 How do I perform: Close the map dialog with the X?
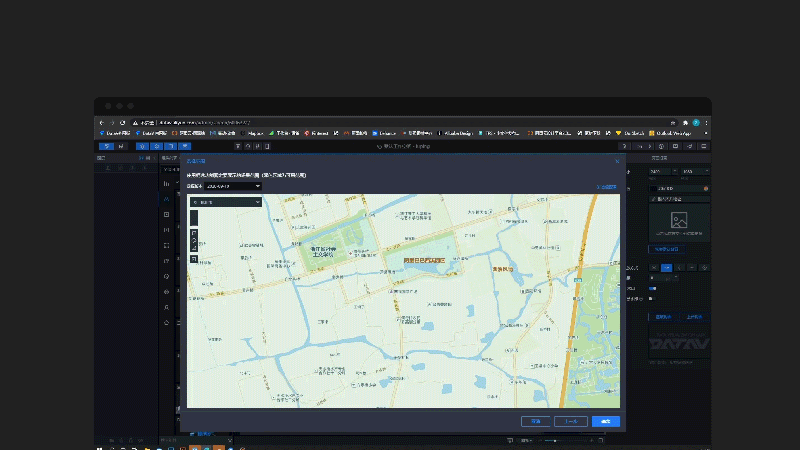617,160
